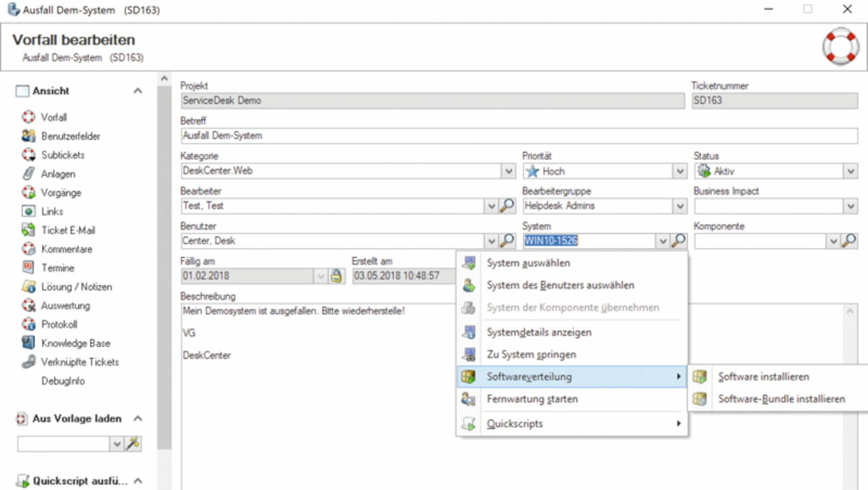Open Quickscripts submenu entry
Image resolution: width=868 pixels, height=490 pixels.
[x=515, y=424]
